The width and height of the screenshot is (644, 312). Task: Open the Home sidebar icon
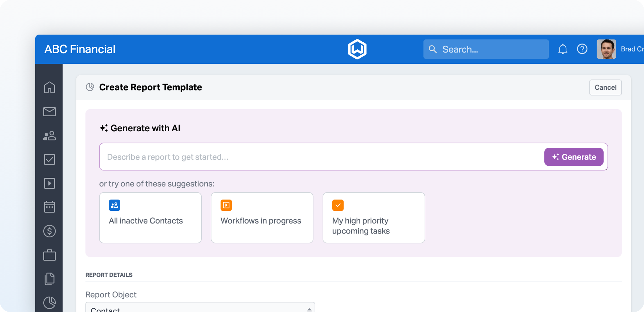49,87
